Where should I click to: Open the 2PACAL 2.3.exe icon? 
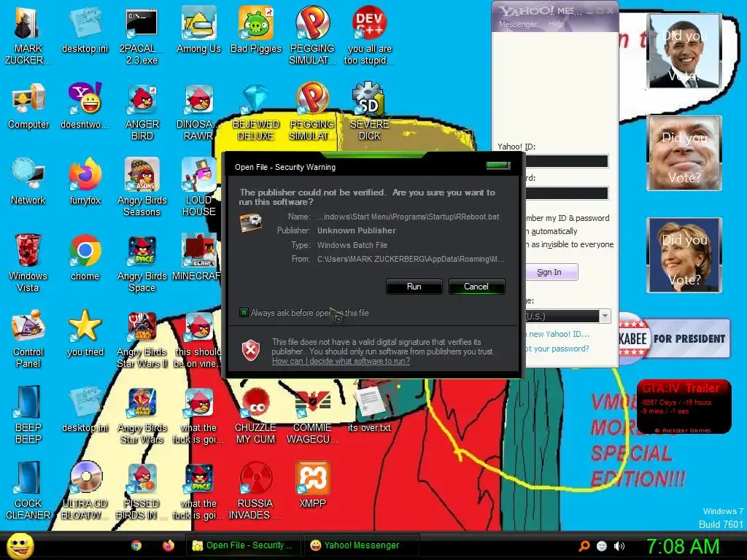coord(142,36)
